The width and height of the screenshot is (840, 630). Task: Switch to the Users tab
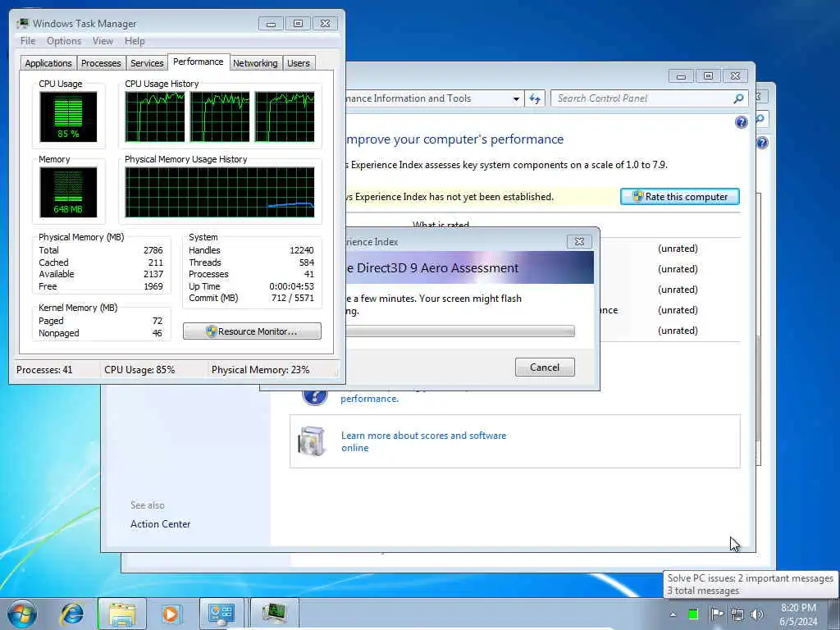[x=299, y=63]
